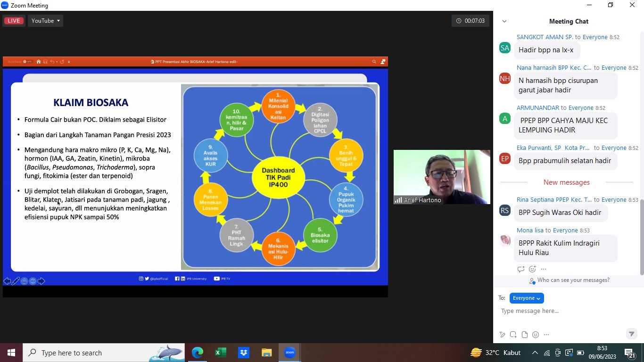The width and height of the screenshot is (644, 362).
Task: Attach a file using the chat file icon
Action: tap(524, 335)
